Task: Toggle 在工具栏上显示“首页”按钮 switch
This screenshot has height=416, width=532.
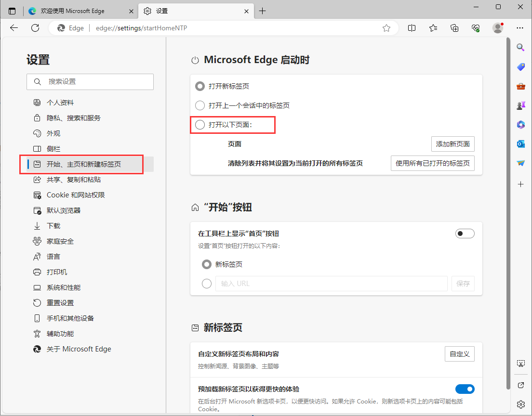Action: (x=465, y=234)
